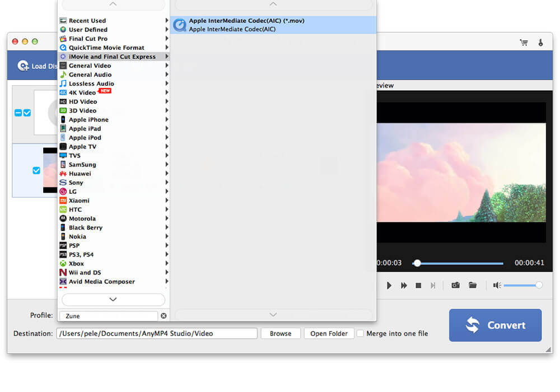Choose Apple InterMediate Codec(AIC) (*.mov) format
Image resolution: width=560 pixels, height=392 pixels.
pos(273,25)
